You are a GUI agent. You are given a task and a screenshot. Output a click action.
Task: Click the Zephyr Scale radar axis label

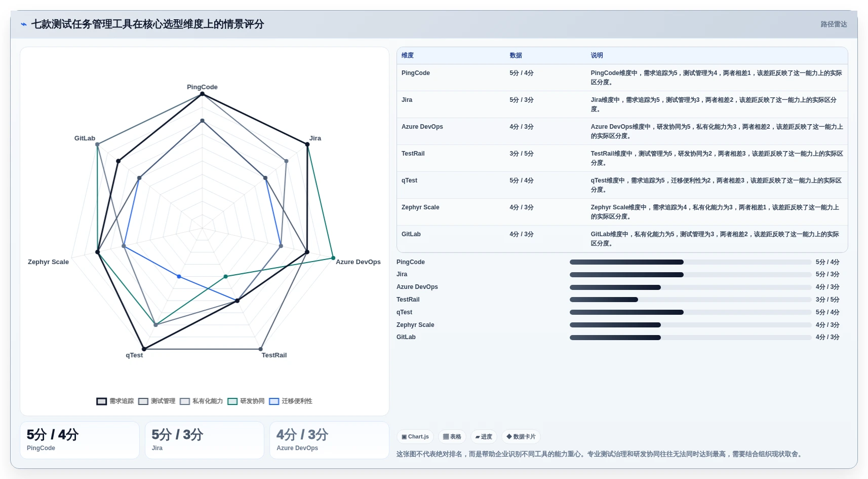[x=48, y=262]
